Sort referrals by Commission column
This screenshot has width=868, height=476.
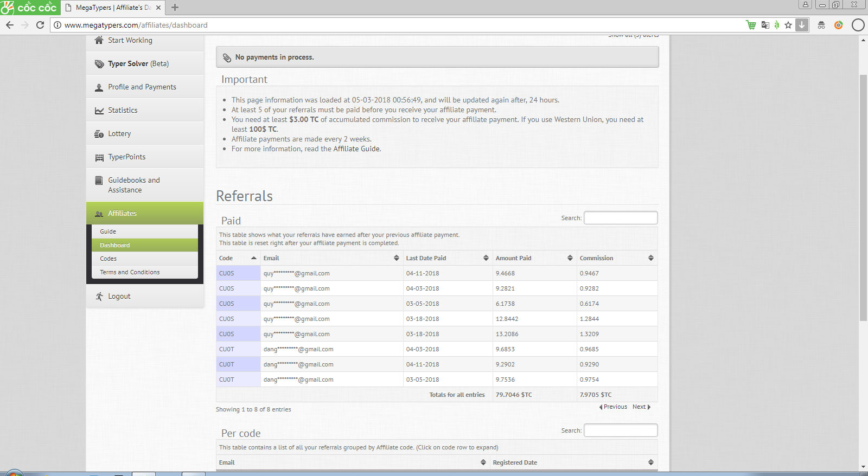(x=616, y=258)
